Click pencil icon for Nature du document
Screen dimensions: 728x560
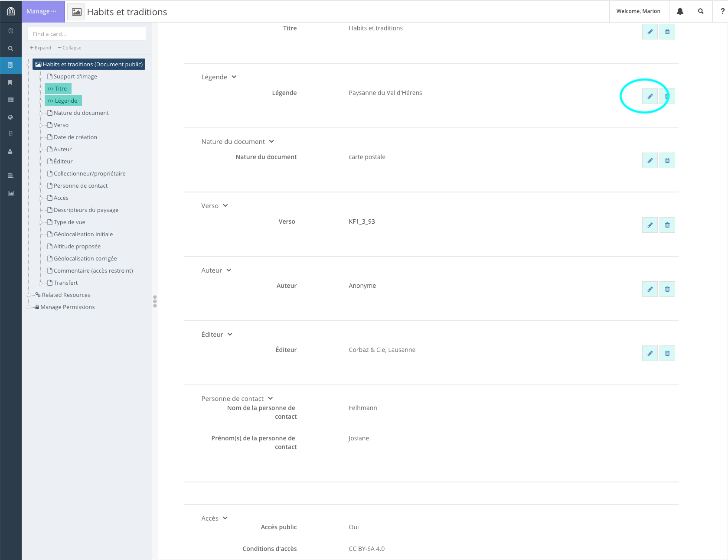point(650,160)
